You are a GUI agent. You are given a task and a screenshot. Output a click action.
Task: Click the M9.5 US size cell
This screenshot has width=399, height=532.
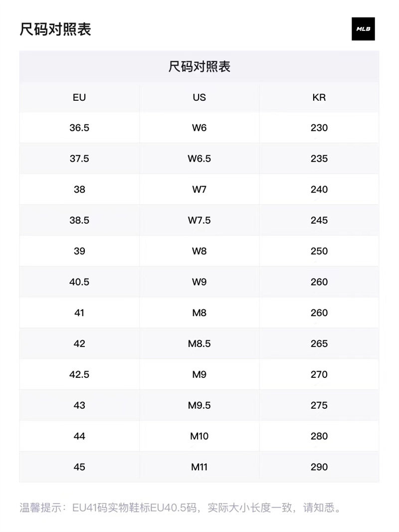click(x=199, y=405)
